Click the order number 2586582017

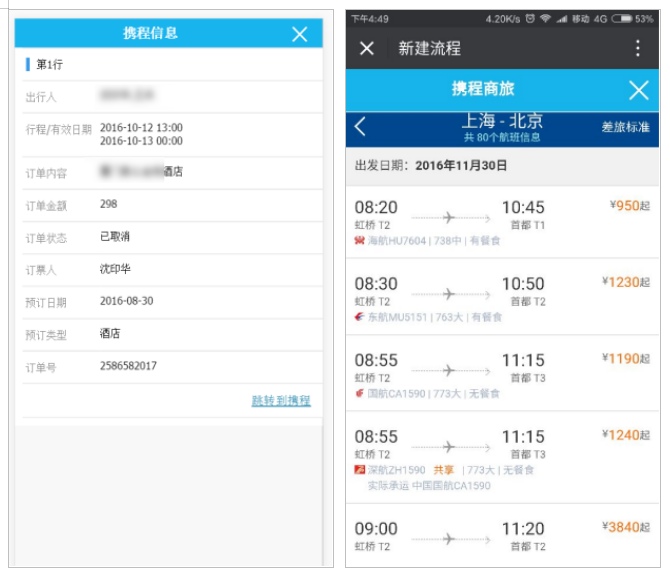click(x=128, y=366)
